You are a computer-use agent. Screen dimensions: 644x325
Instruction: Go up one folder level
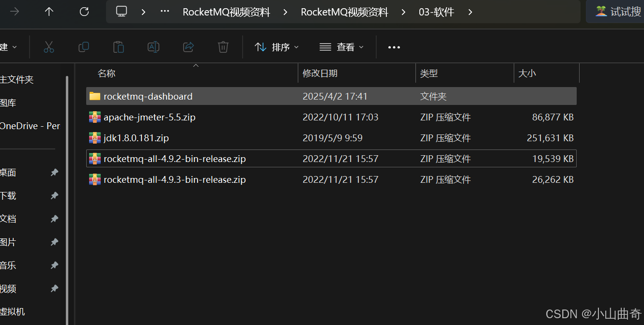coord(49,12)
